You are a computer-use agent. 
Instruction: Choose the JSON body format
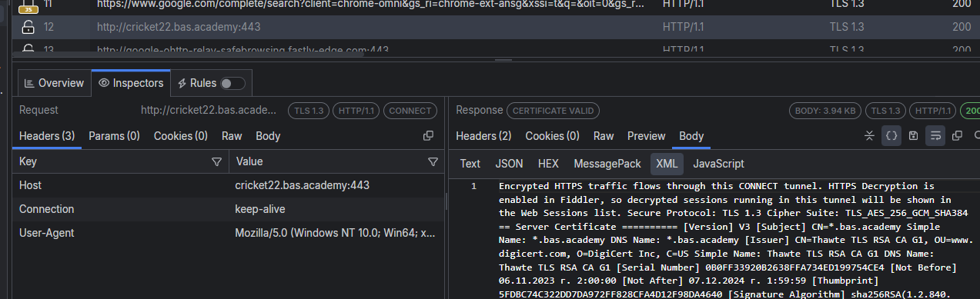click(509, 164)
